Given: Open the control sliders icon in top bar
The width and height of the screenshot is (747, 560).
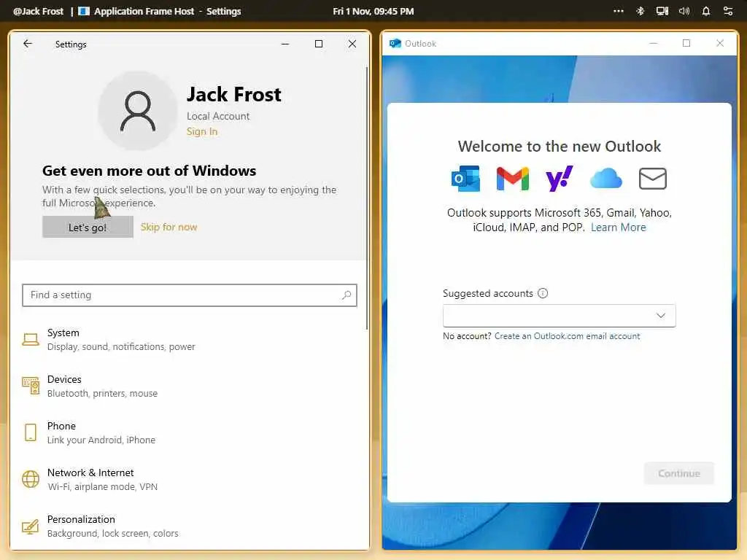Looking at the screenshot, I should point(728,11).
